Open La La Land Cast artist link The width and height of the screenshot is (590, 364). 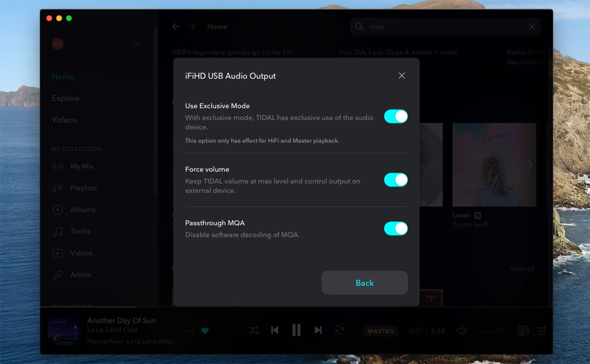click(x=112, y=330)
